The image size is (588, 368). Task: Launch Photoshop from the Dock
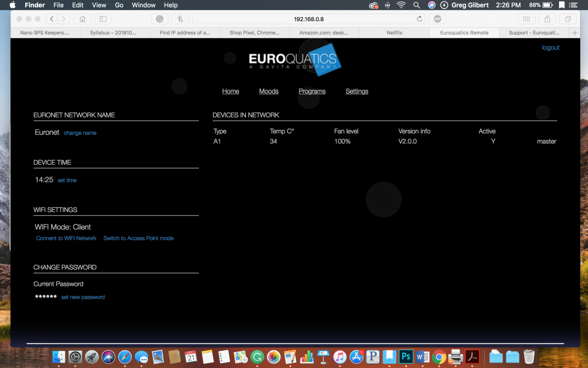pyautogui.click(x=406, y=356)
